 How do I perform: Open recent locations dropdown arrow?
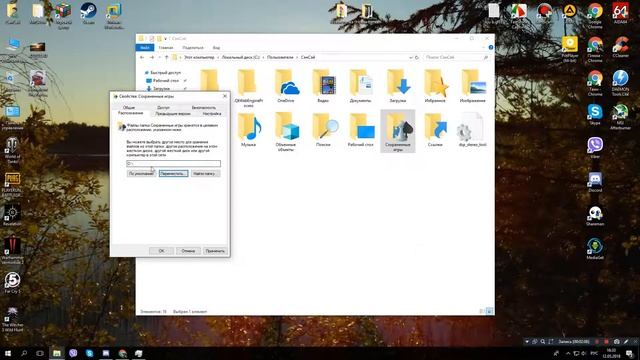coord(159,58)
